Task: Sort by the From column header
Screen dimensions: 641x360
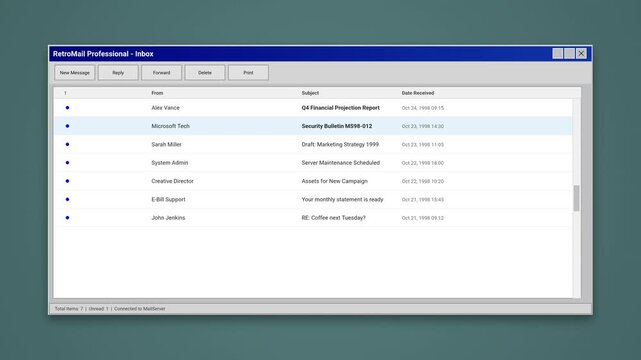Action: pyautogui.click(x=157, y=93)
